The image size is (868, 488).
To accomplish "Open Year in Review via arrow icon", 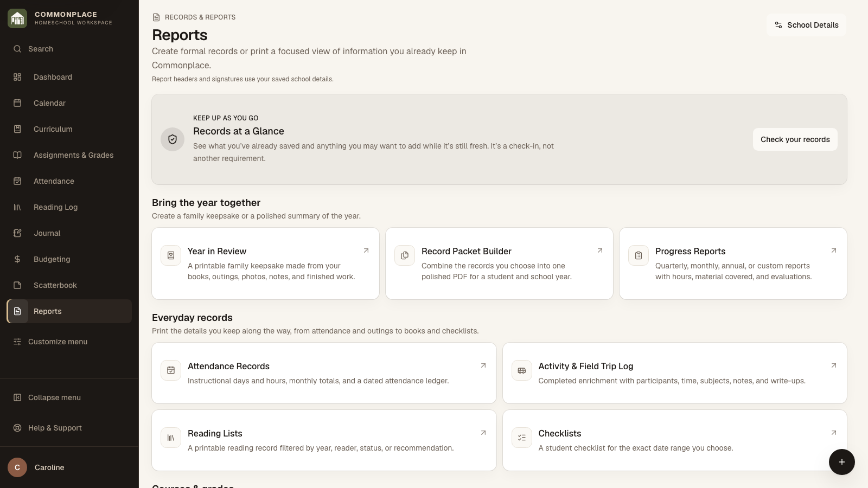I will (x=366, y=251).
